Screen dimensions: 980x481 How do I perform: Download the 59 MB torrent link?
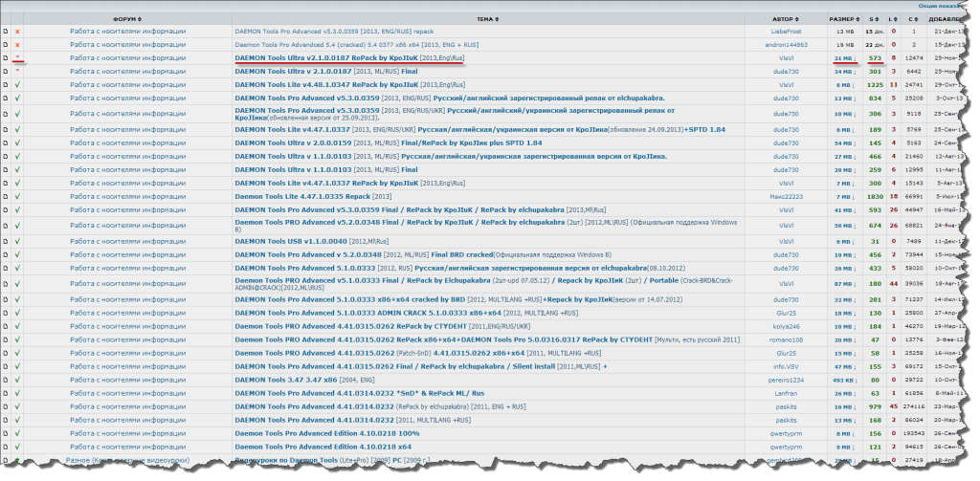[x=844, y=226]
